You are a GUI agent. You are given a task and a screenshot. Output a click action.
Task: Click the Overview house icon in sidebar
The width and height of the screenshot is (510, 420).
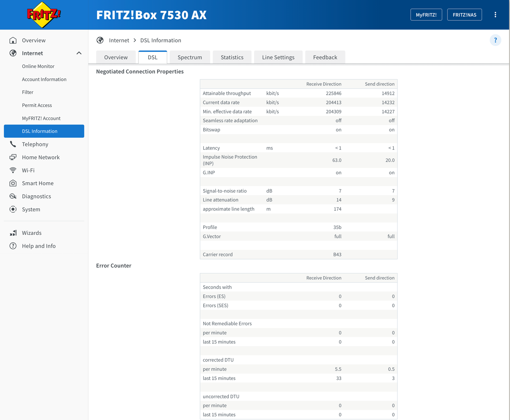click(13, 40)
